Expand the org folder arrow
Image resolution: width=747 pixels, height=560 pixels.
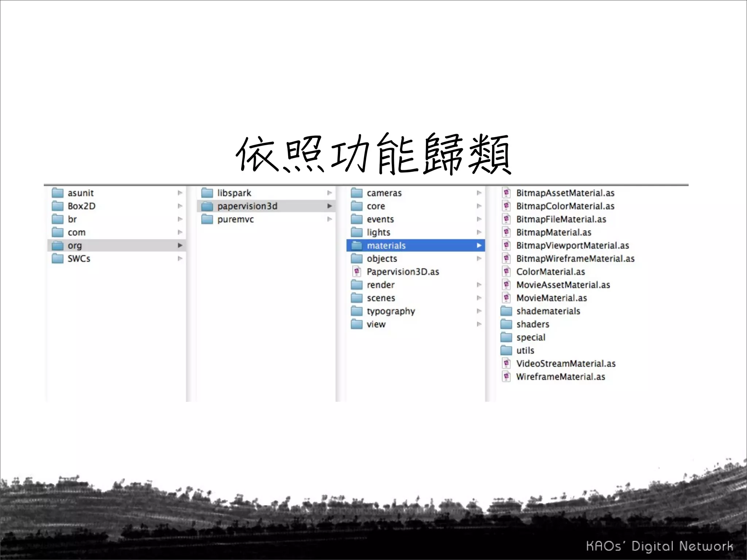tap(180, 245)
